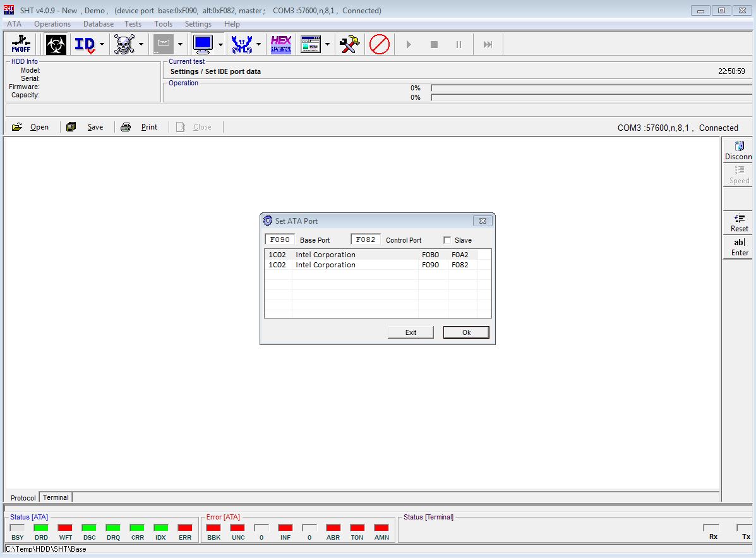Click the Save log button
This screenshot has width=756, height=558.
(x=85, y=127)
